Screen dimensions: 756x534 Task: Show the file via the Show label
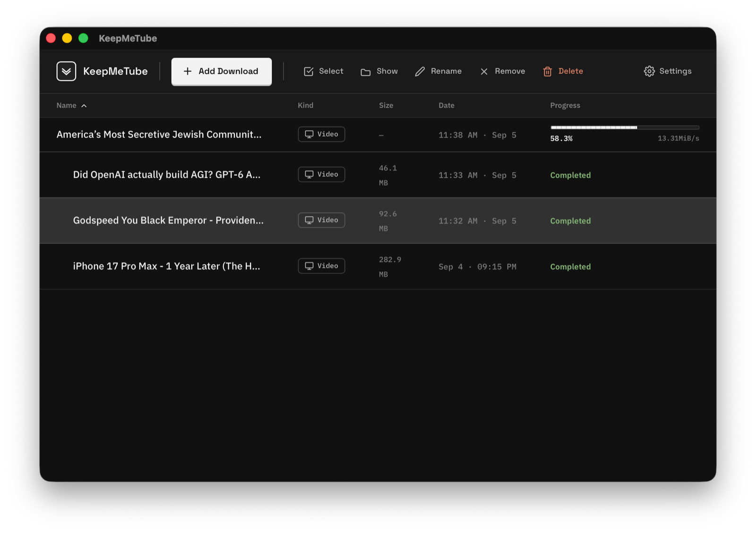tap(387, 71)
